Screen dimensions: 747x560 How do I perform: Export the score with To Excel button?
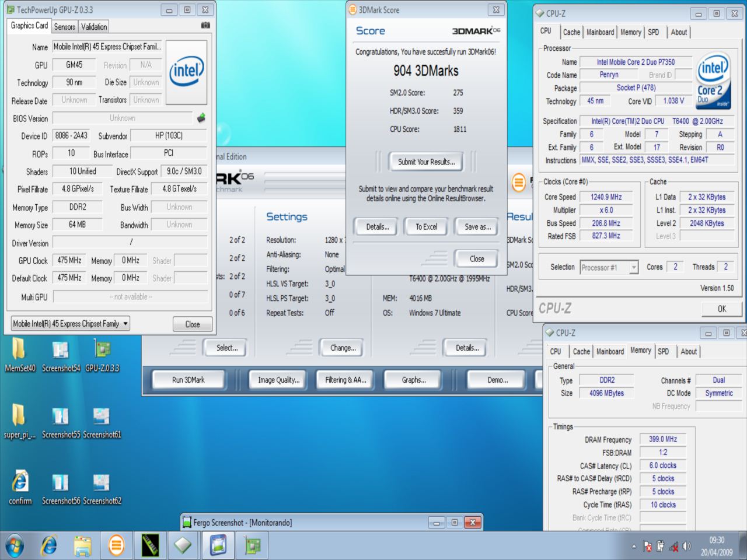(426, 226)
